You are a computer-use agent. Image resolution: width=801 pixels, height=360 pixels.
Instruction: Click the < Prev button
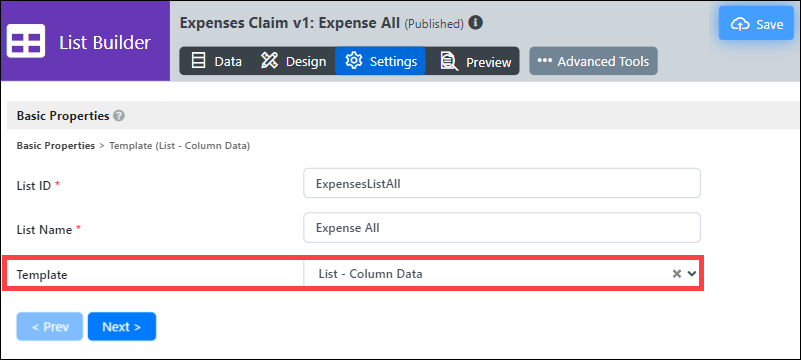pos(50,326)
